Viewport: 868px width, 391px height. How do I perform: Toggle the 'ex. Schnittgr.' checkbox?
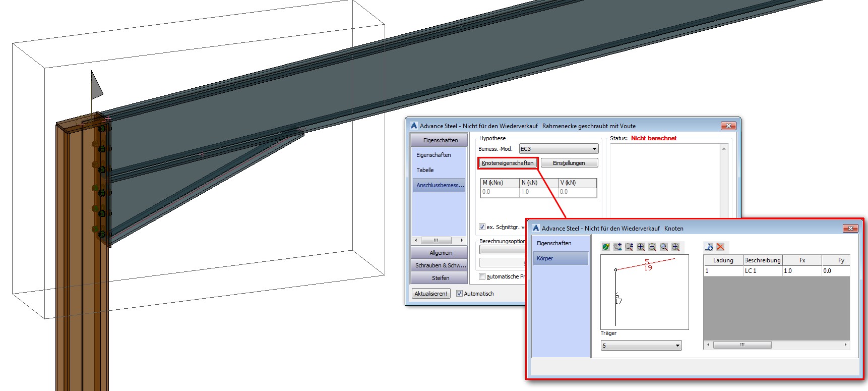pyautogui.click(x=482, y=227)
